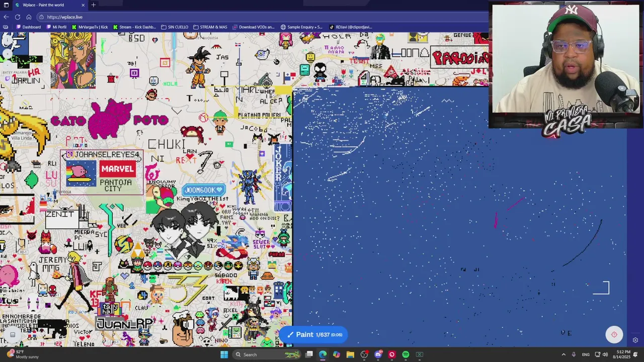Click the favorites bar icon at far left
The image size is (644, 362).
point(6,27)
